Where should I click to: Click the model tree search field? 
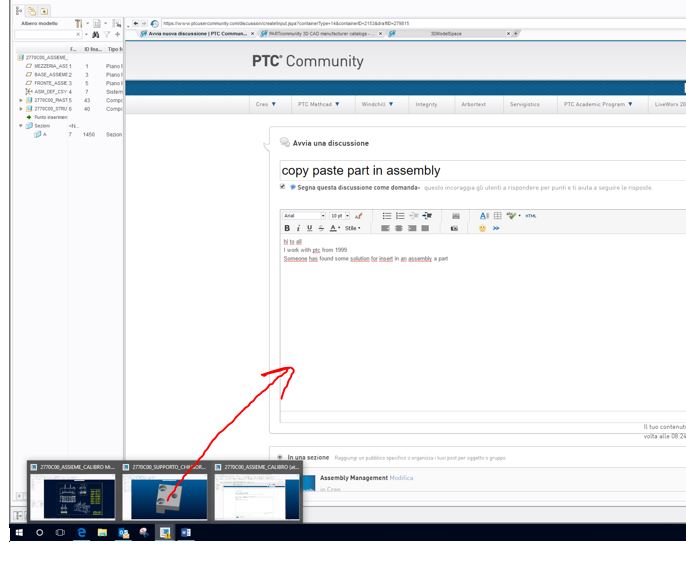(47, 34)
